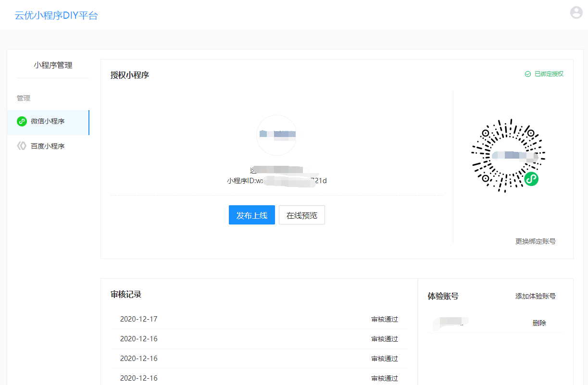Click the 小程序ID text line
Image resolution: width=588 pixels, height=385 pixels.
click(277, 181)
